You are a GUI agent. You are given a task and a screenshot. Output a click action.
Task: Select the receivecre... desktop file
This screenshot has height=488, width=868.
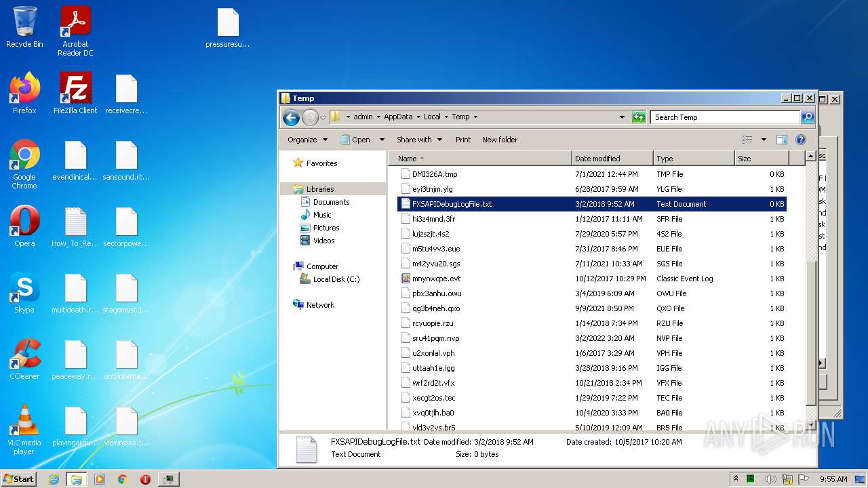[x=126, y=94]
